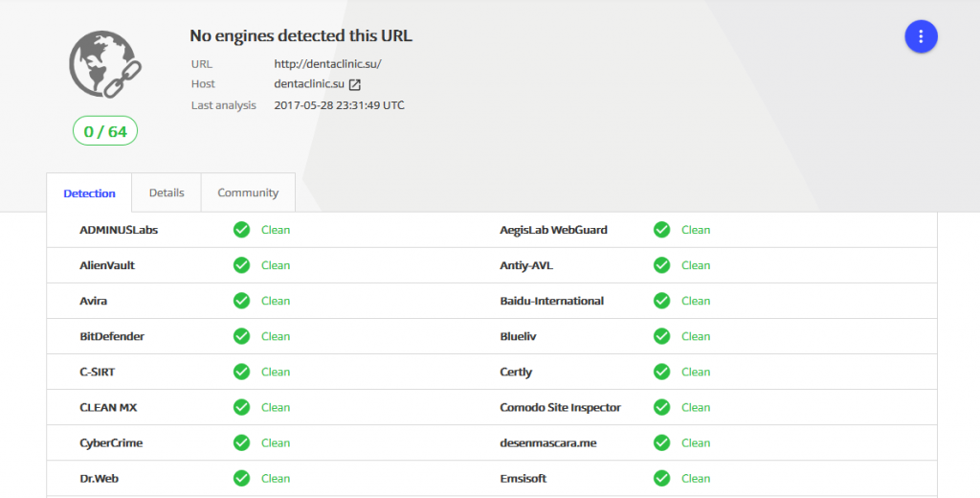This screenshot has height=498, width=980.
Task: Click the green checkmark next to Dr.Web
Action: click(242, 478)
